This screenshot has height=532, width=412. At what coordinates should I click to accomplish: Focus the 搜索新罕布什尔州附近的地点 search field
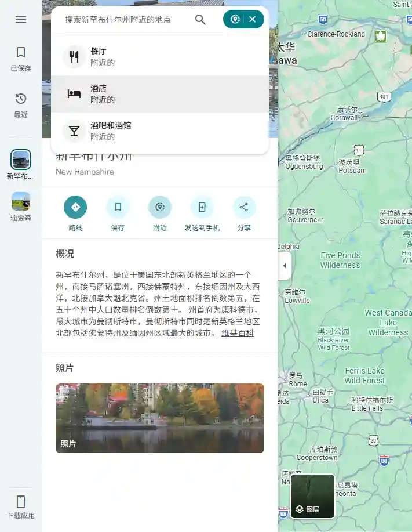118,20
